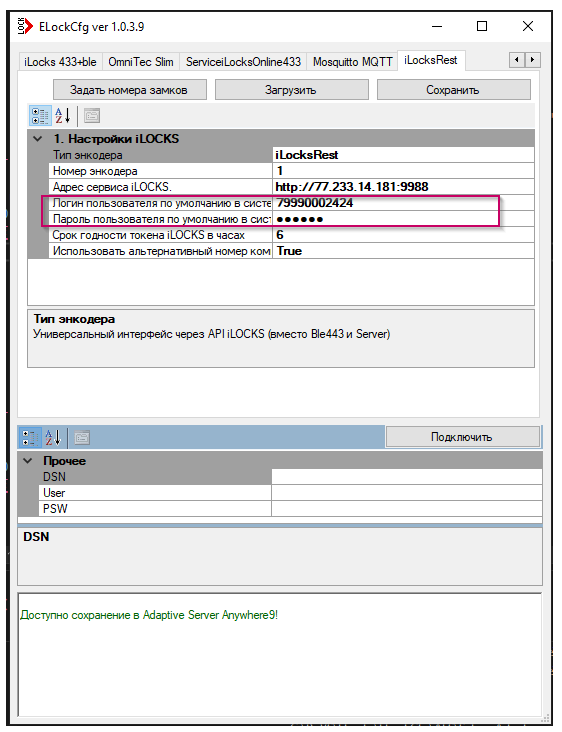The width and height of the screenshot is (562, 732).
Task: Switch to the iLocks 433+ble tab
Action: tap(60, 62)
